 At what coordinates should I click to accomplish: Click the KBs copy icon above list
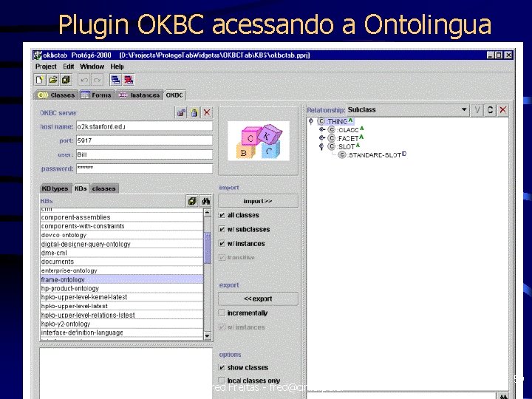192,201
